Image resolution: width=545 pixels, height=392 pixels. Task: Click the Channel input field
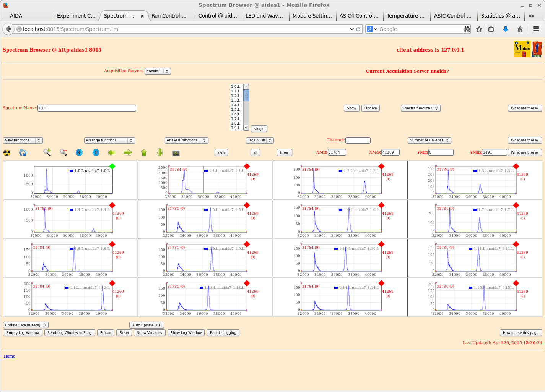[x=358, y=140]
